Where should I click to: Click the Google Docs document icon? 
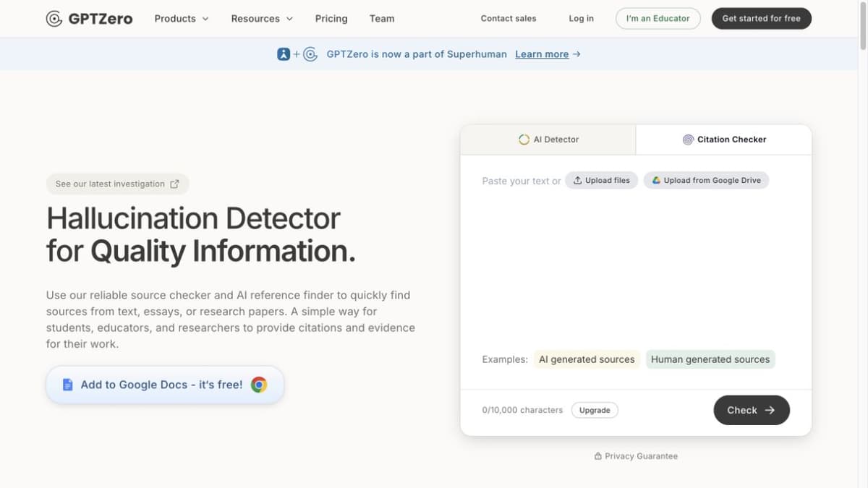[x=68, y=385]
